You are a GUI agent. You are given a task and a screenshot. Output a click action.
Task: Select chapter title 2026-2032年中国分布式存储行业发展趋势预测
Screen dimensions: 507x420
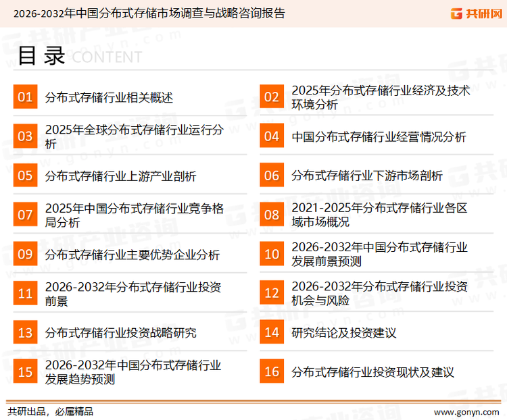(133, 372)
